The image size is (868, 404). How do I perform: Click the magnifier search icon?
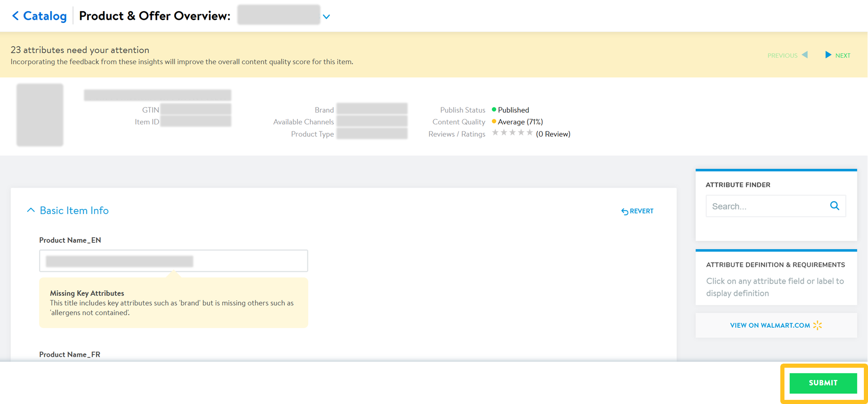point(834,206)
